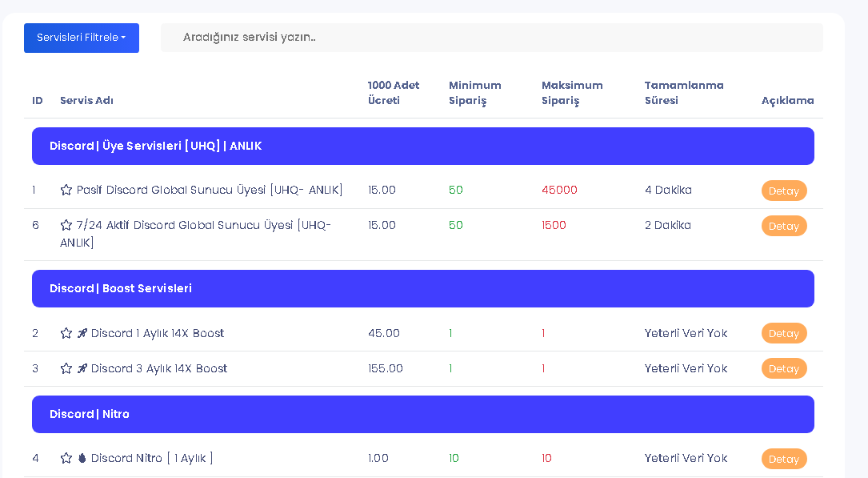Select 'Discord | Üye Servisleri [UHQ] | ANLIK' category header

(423, 147)
